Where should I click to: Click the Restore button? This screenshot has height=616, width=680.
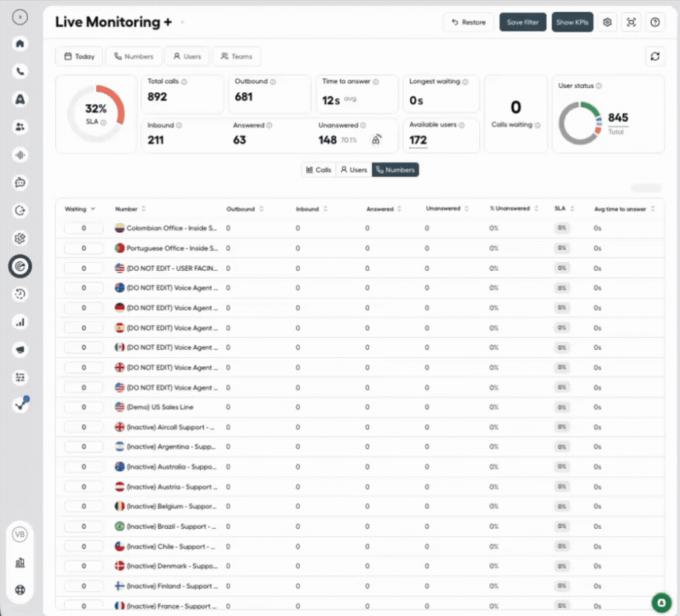469,22
